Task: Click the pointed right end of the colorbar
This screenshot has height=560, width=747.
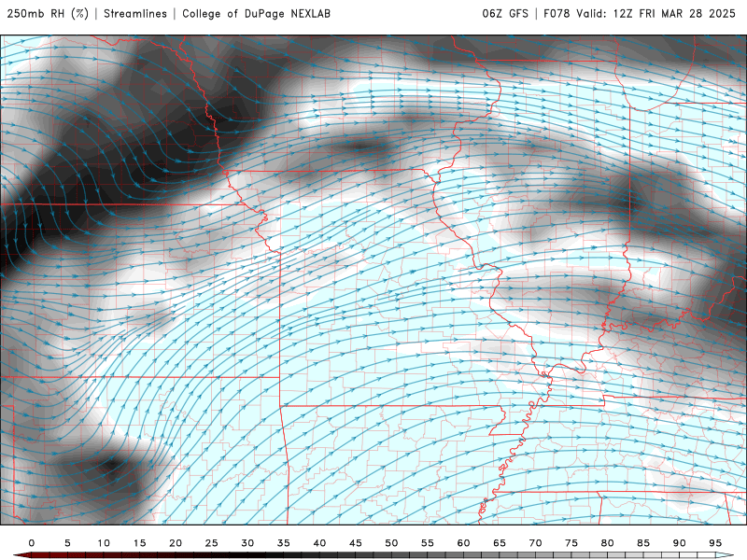Action: pyautogui.click(x=725, y=555)
